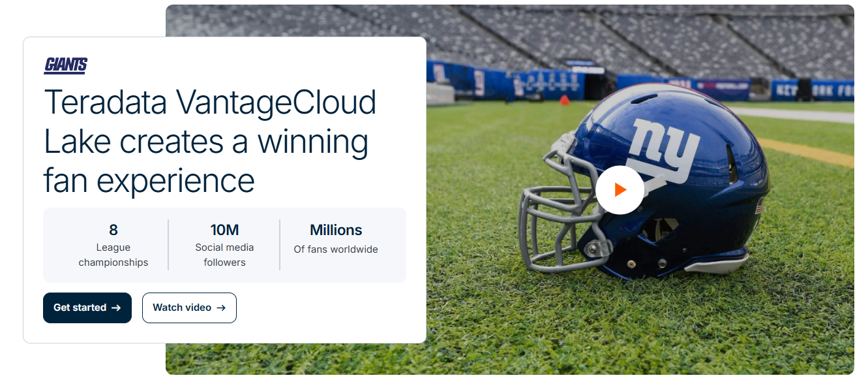Viewport: 868px width, 382px height.
Task: Click the American flag decal on helmet
Action: 758,208
